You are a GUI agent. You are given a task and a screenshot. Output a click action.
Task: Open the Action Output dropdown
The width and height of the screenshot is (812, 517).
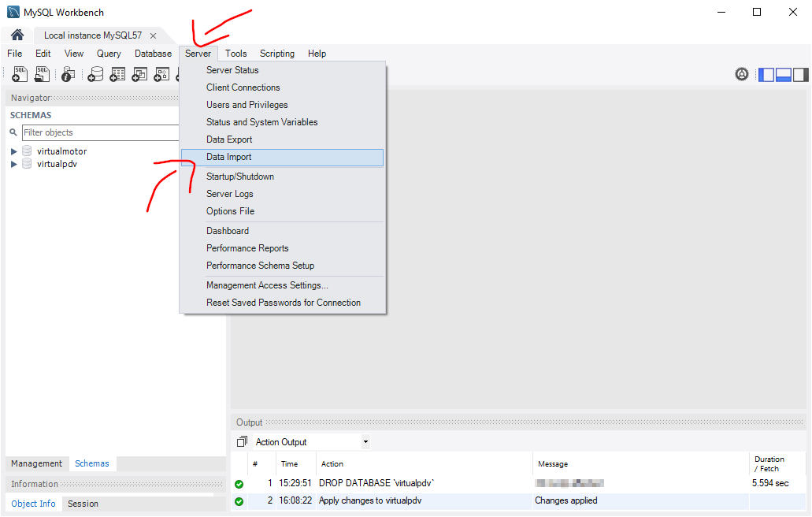pyautogui.click(x=365, y=442)
